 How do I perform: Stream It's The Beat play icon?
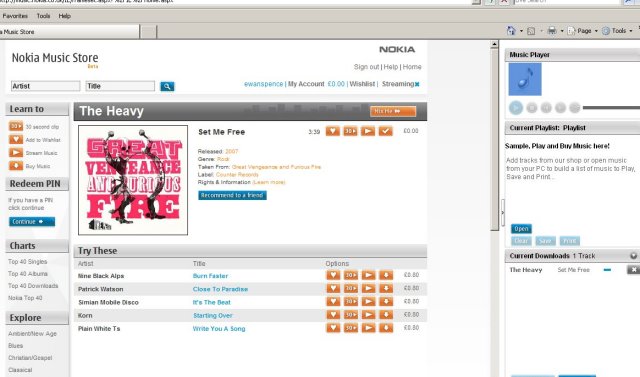[x=368, y=302]
